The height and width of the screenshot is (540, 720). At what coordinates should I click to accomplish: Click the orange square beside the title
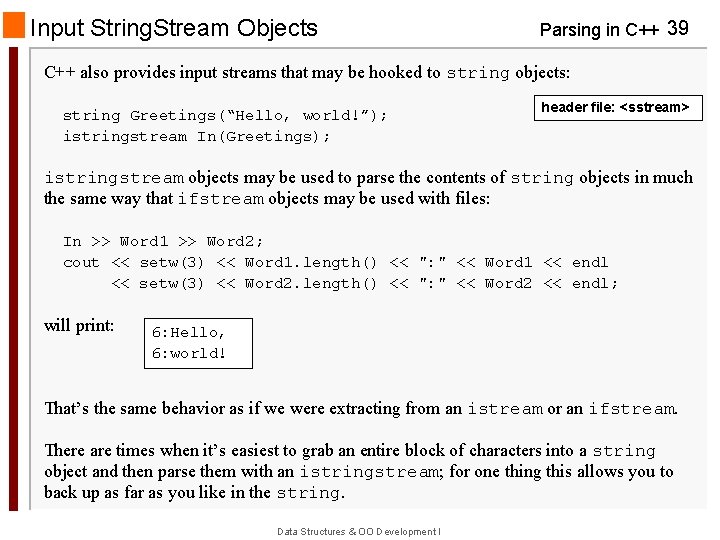pyautogui.click(x=14, y=26)
